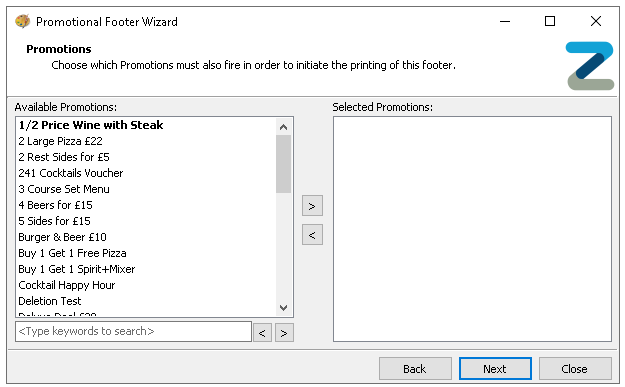Image resolution: width=625 pixels, height=387 pixels.
Task: Click the remove-from-selected left arrow button
Action: click(312, 235)
